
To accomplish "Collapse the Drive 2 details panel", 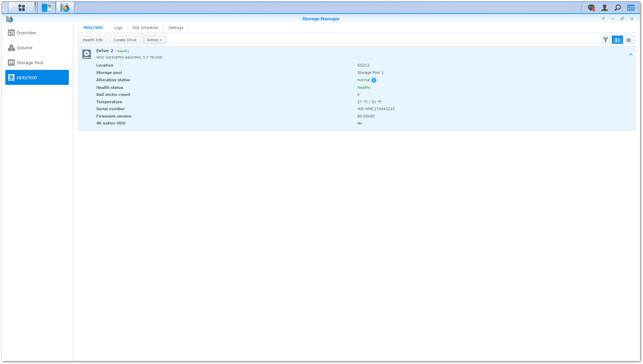I will 630,54.
